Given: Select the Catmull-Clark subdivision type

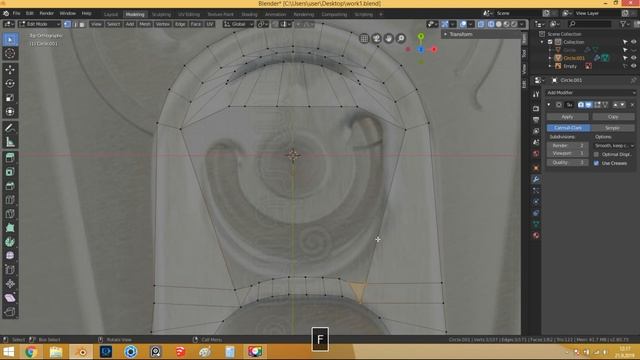Looking at the screenshot, I should pyautogui.click(x=569, y=128).
